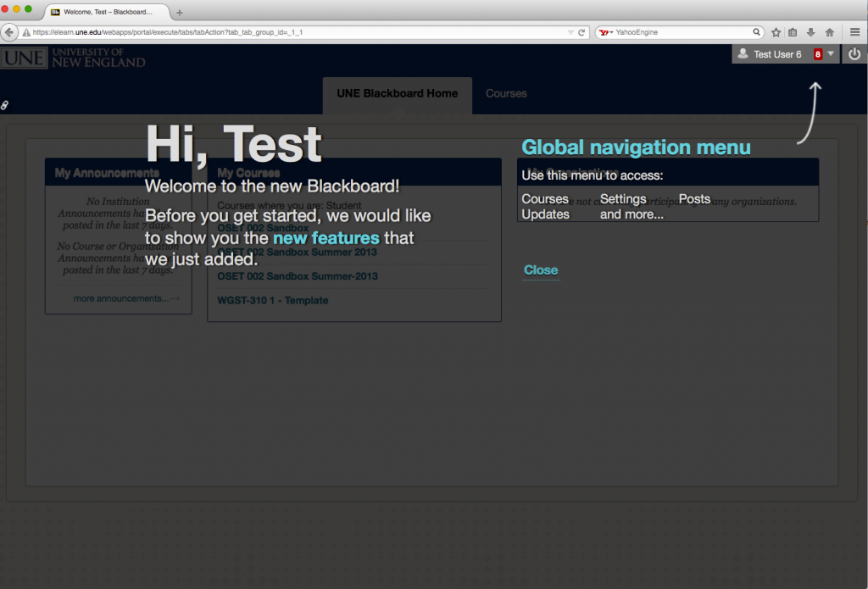Click the address bar URL field

point(299,33)
